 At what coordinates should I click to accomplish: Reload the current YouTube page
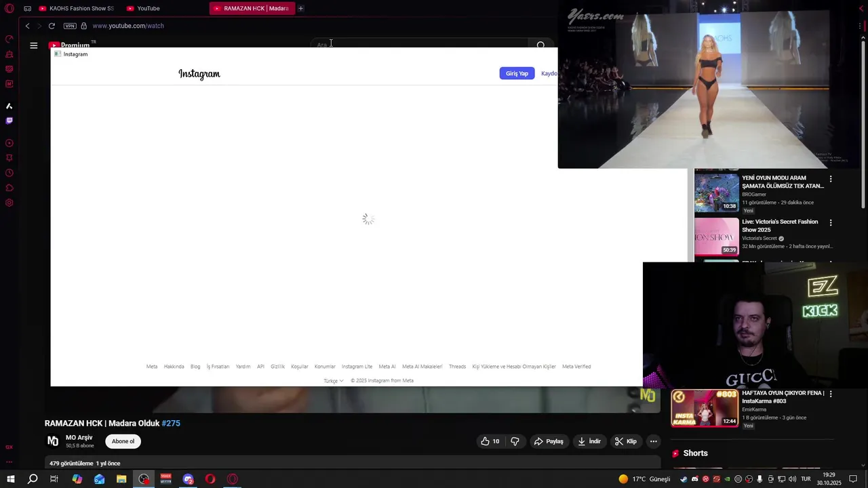52,26
